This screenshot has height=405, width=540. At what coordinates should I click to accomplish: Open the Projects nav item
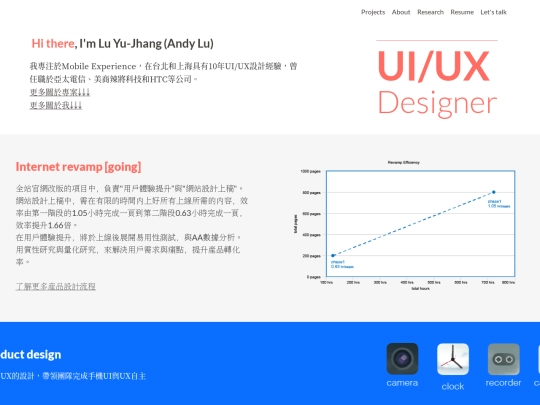373,12
